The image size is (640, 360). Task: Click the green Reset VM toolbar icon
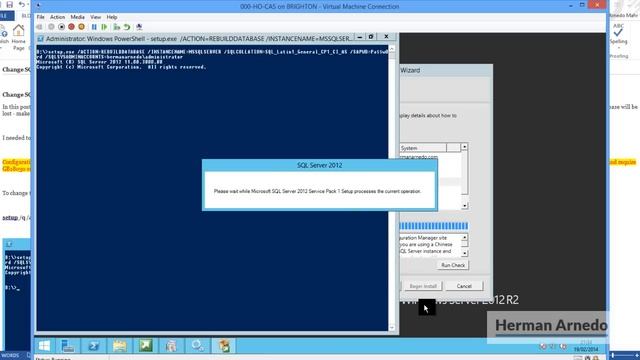coord(104,27)
